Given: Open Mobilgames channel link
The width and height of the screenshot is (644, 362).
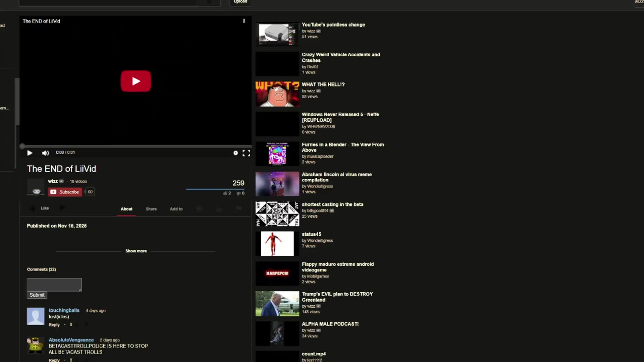Looking at the screenshot, I should pyautogui.click(x=318, y=277).
